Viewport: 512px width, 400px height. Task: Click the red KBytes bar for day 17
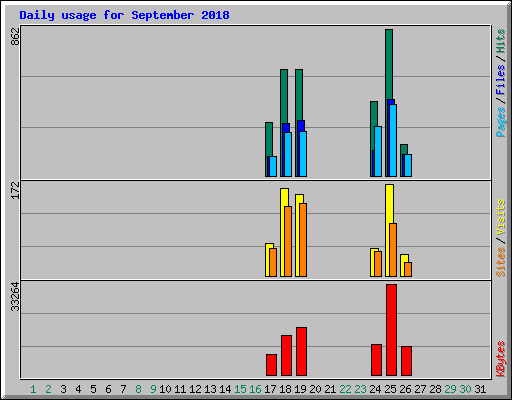[x=271, y=365]
